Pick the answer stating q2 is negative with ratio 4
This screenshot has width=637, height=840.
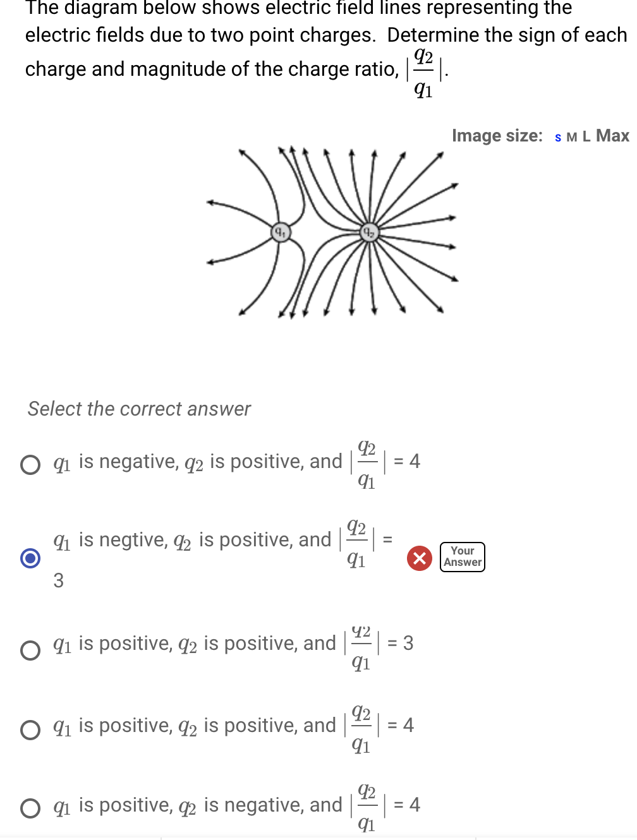(x=29, y=807)
